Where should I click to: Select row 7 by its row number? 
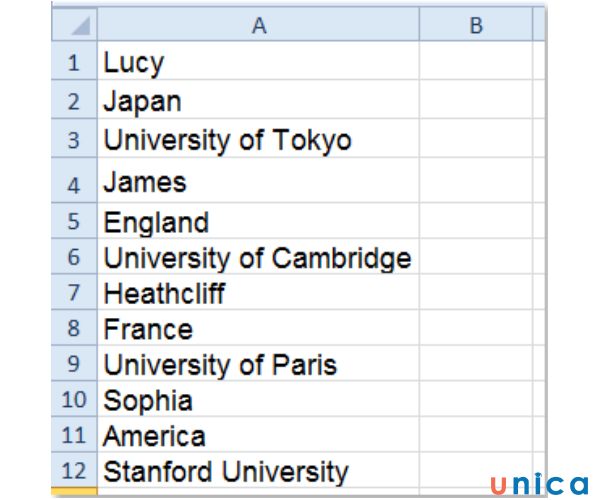point(75,294)
